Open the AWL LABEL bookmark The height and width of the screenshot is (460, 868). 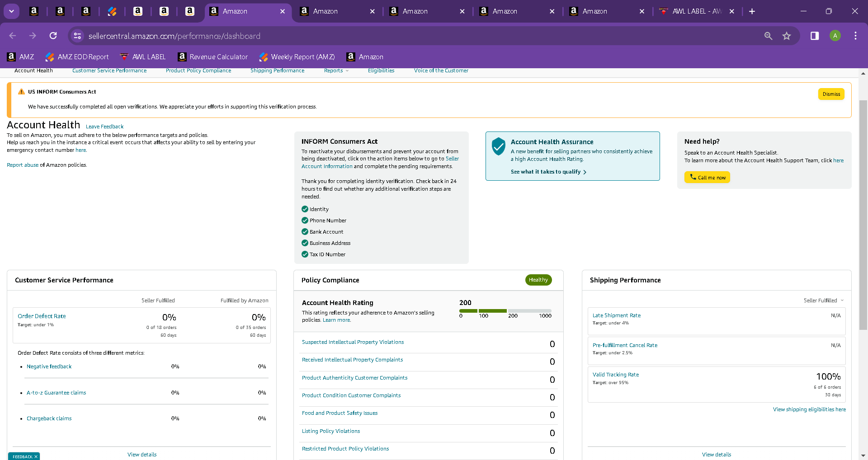point(143,57)
